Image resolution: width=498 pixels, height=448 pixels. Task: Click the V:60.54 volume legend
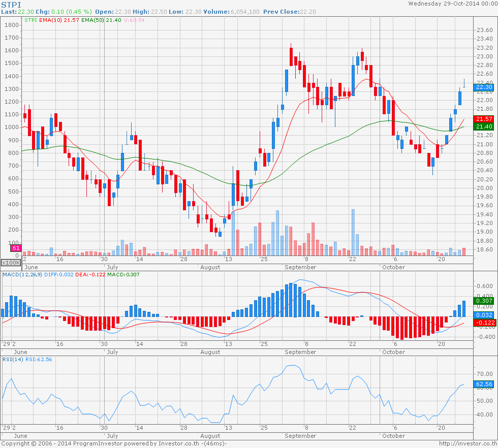coord(134,20)
